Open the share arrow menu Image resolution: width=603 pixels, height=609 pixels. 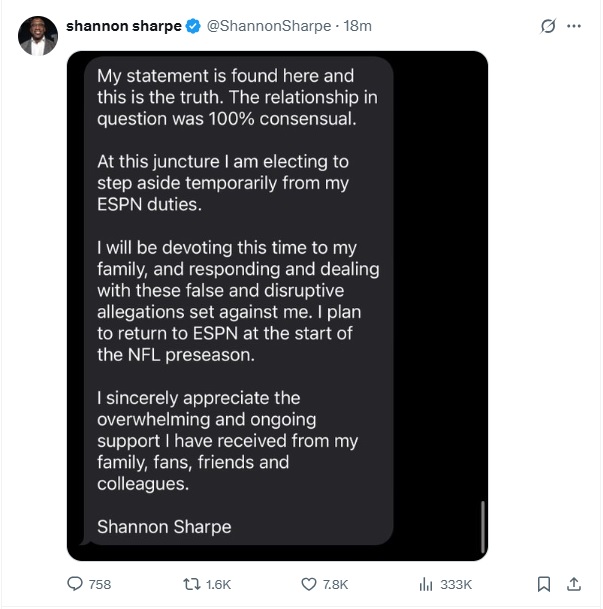coord(574,584)
